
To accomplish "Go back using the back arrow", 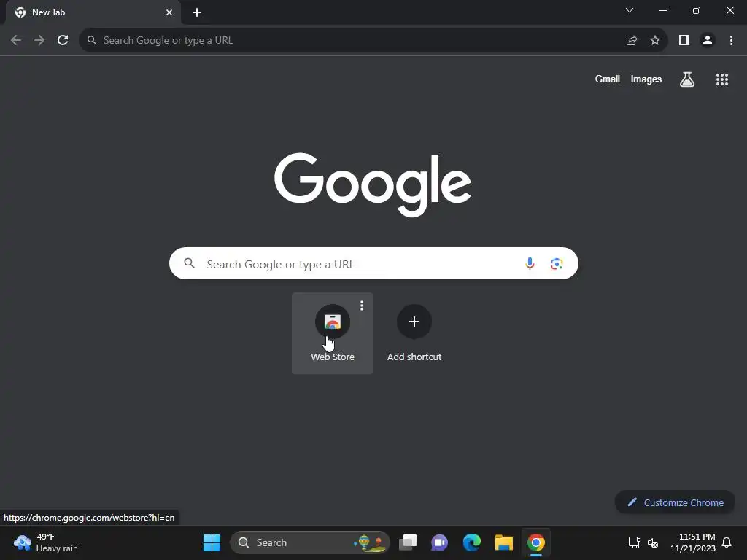I will point(16,40).
